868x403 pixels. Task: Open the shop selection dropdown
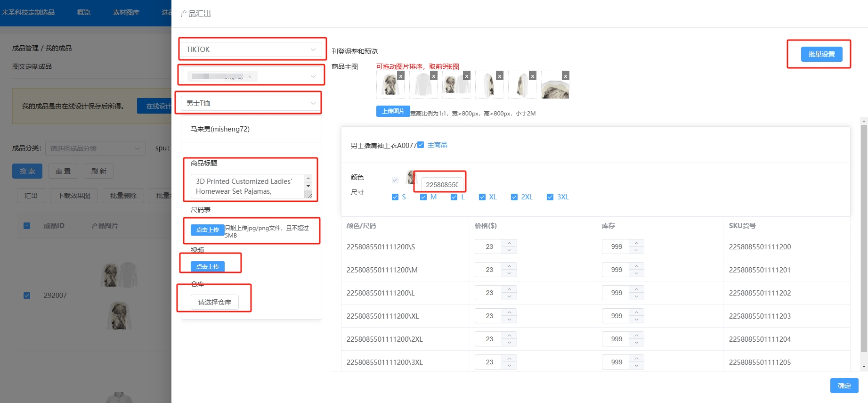tap(251, 76)
